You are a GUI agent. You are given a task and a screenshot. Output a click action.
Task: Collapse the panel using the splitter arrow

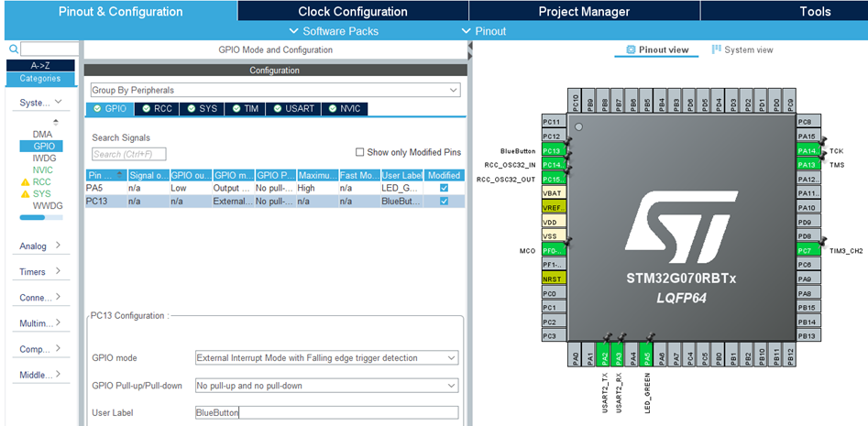[470, 46]
